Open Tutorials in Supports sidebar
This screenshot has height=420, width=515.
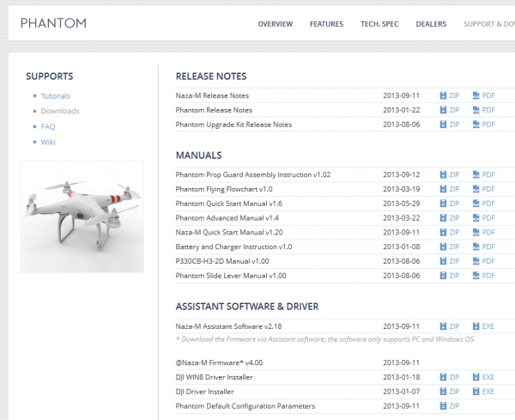click(x=56, y=96)
